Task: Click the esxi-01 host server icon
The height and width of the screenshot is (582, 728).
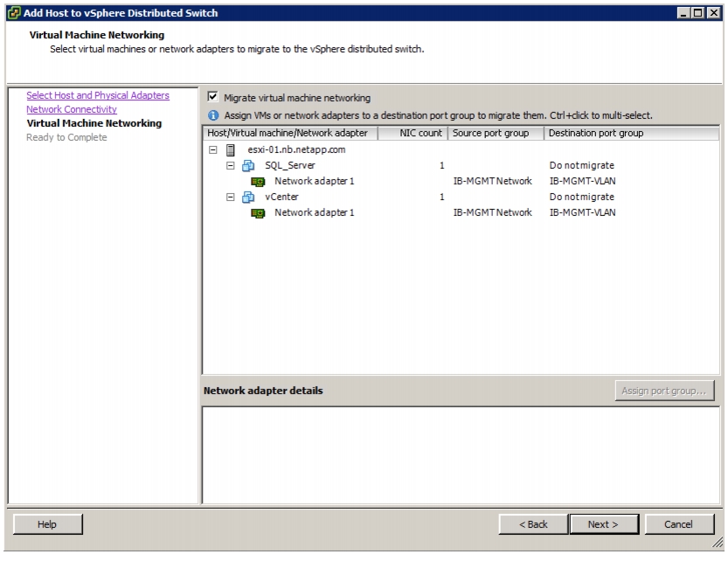Action: tap(231, 150)
